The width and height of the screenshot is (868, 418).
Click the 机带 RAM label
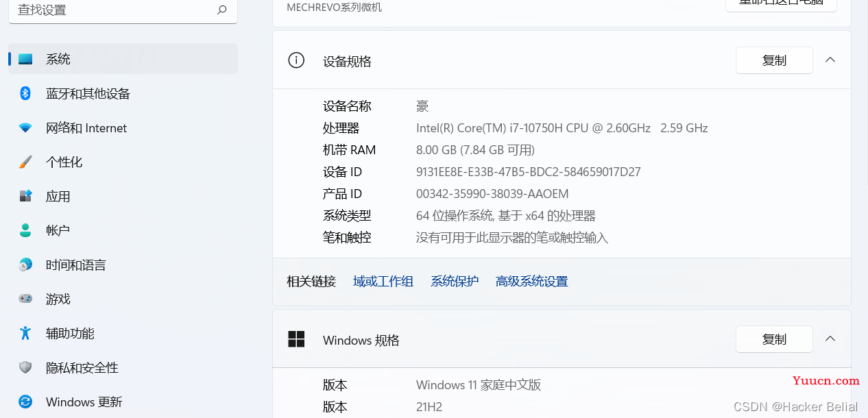click(x=350, y=150)
